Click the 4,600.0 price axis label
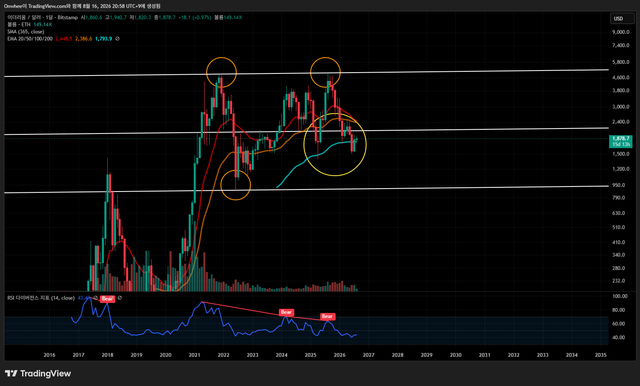The image size is (640, 386). 620,77
